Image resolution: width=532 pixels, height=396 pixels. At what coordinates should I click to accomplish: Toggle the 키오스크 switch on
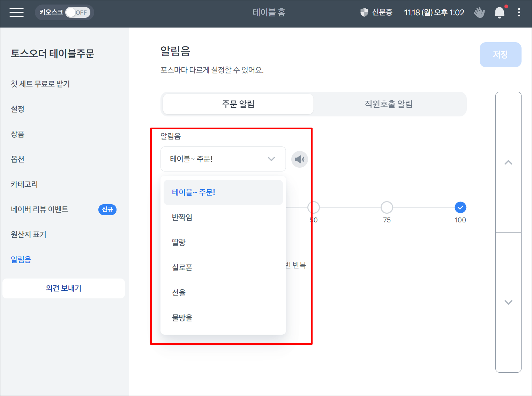point(77,13)
